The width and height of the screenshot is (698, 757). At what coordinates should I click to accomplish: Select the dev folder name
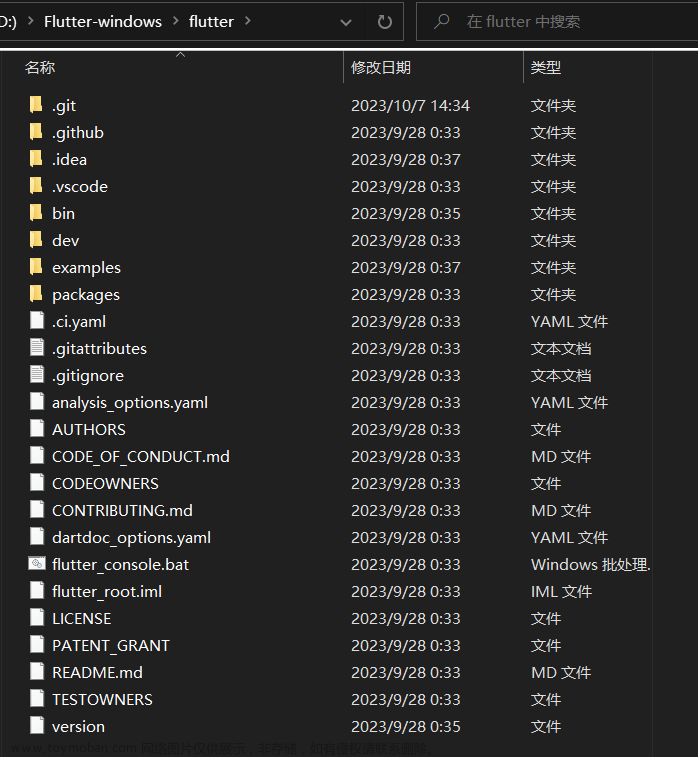click(x=66, y=240)
